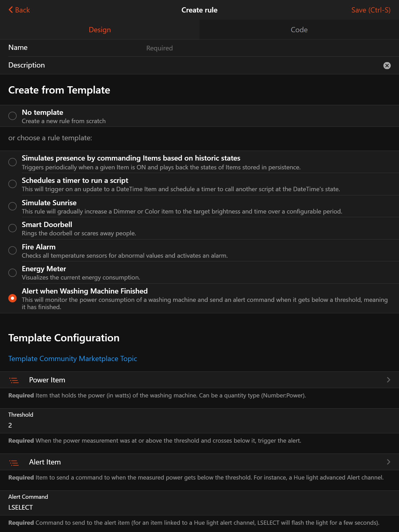Click the Back arrow icon
Image resolution: width=399 pixels, height=532 pixels.
[x=11, y=10]
